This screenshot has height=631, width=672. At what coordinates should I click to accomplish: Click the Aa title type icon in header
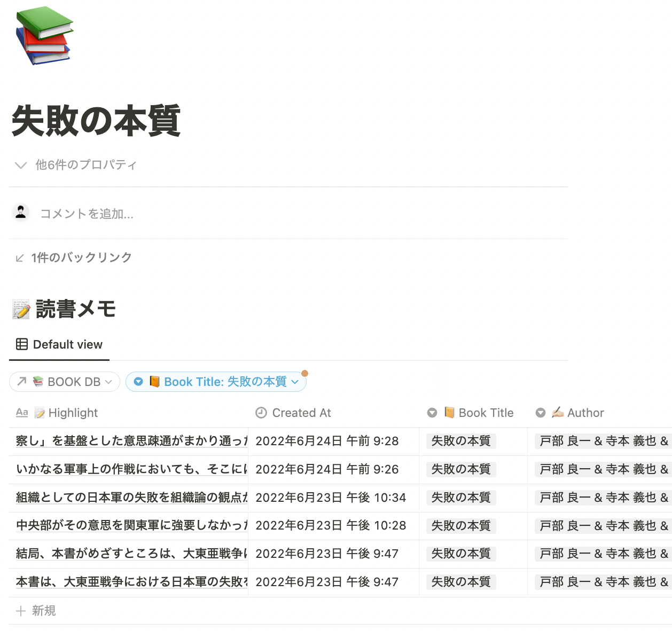(22, 413)
